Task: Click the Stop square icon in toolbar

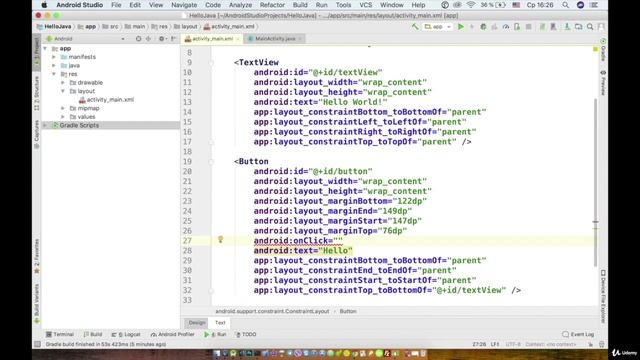Action: click(529, 27)
